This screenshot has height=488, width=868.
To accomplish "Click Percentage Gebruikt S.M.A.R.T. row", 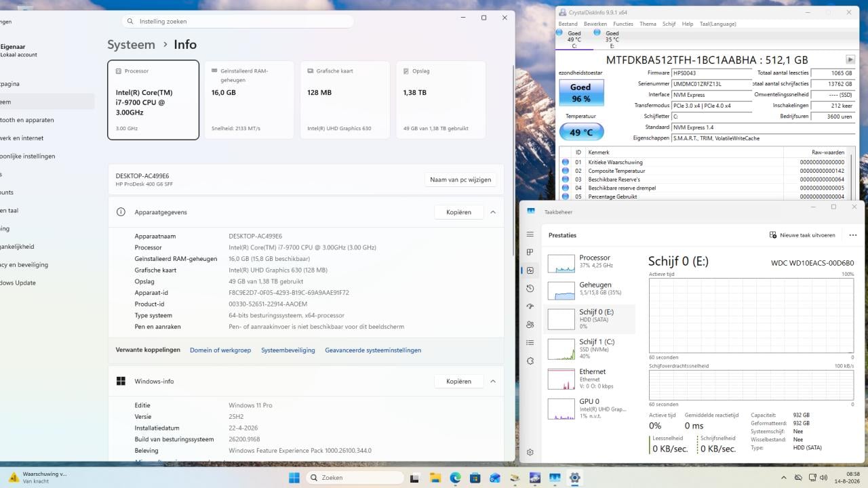I will click(705, 197).
